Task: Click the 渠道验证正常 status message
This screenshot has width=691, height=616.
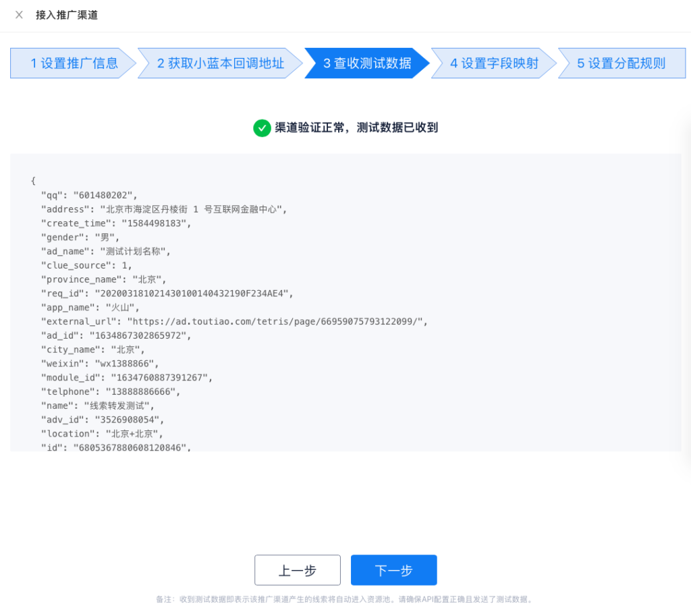Action: coord(356,128)
